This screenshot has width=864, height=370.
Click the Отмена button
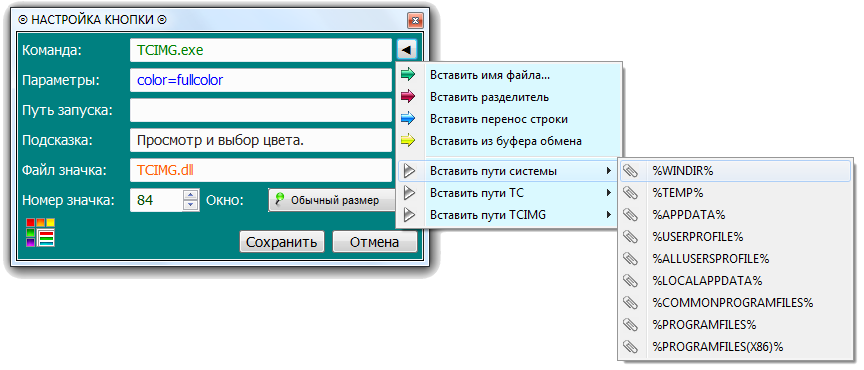(375, 242)
